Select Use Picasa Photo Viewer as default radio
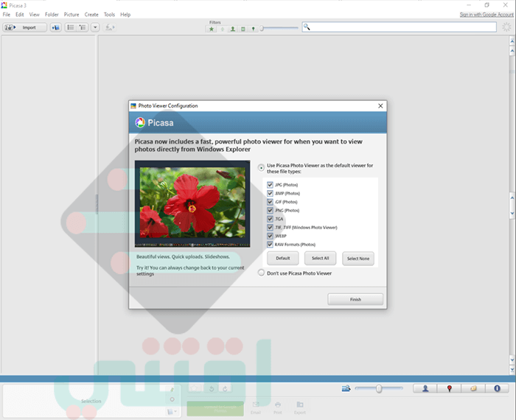This screenshot has height=420, width=516. click(261, 168)
